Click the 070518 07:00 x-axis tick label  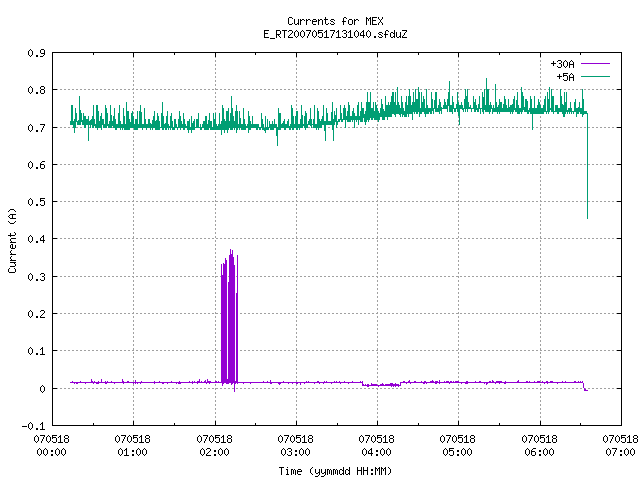[620, 446]
